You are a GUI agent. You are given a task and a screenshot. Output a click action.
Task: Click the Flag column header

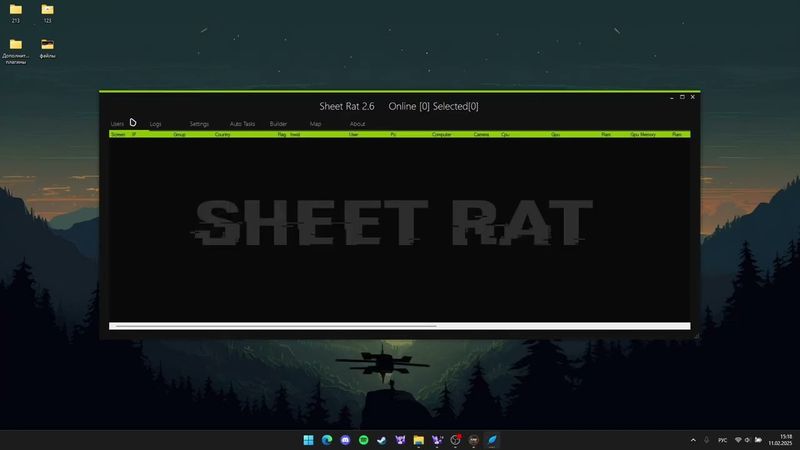click(282, 134)
